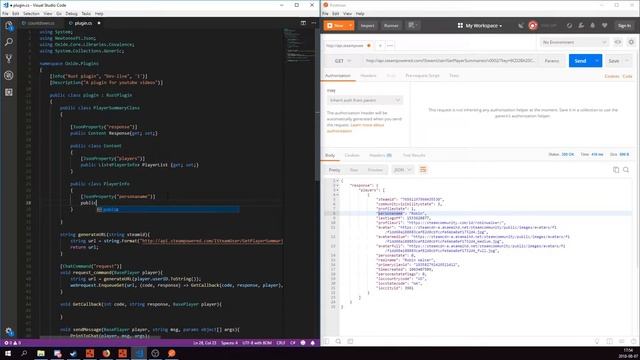Image resolution: width=640 pixels, height=360 pixels.
Task: Open the editor More Actions ellipsis in VS Code
Action: [x=313, y=23]
